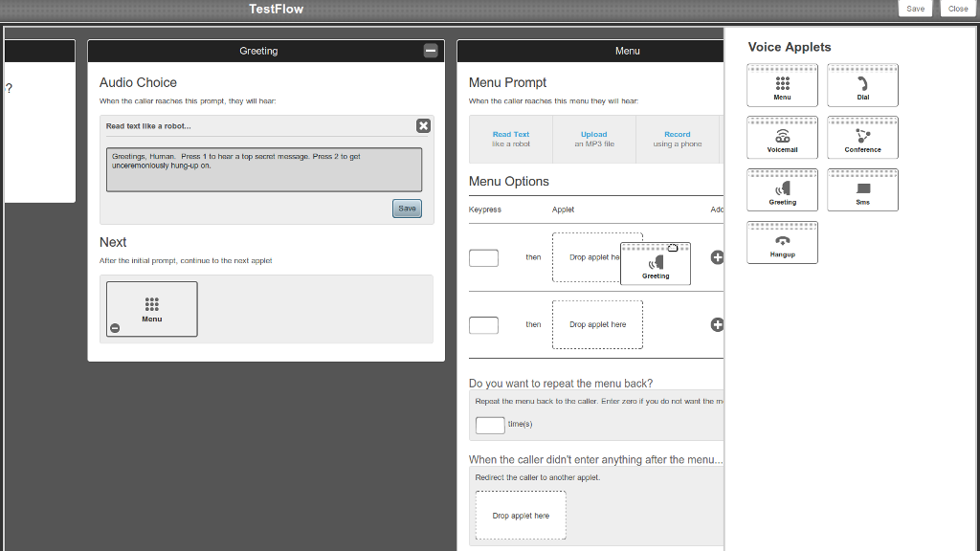Remove the Menu applet under Next

coord(115,328)
